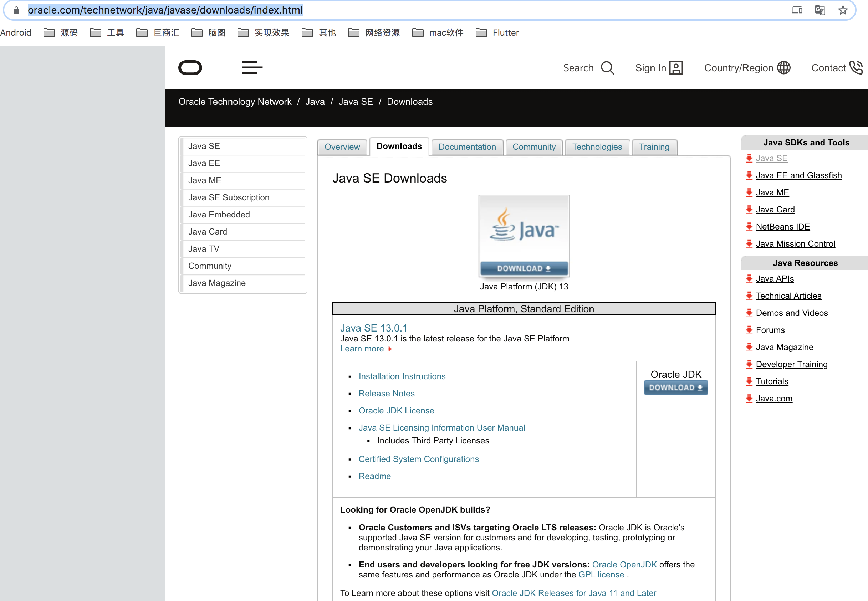Open the Release Notes link
Screen dimensions: 868x601
(x=387, y=394)
